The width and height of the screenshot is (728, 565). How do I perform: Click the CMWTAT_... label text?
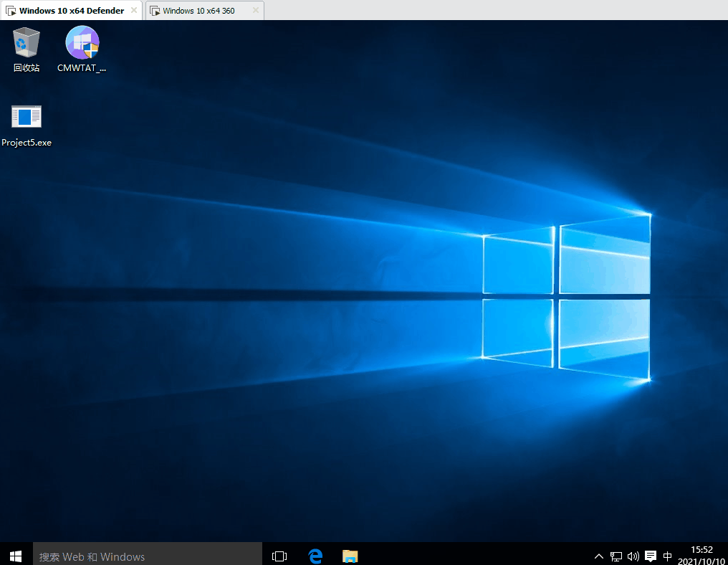82,68
